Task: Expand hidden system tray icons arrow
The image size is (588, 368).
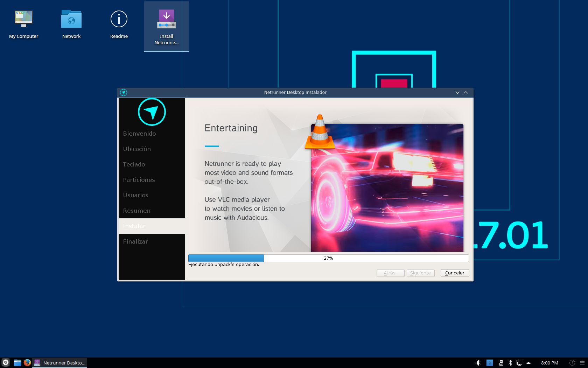Action: (x=528, y=363)
